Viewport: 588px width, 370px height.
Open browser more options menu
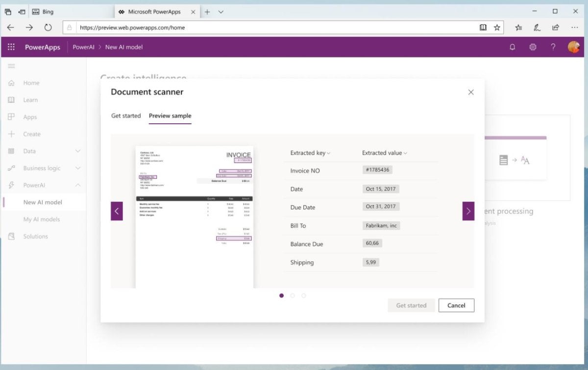[574, 27]
